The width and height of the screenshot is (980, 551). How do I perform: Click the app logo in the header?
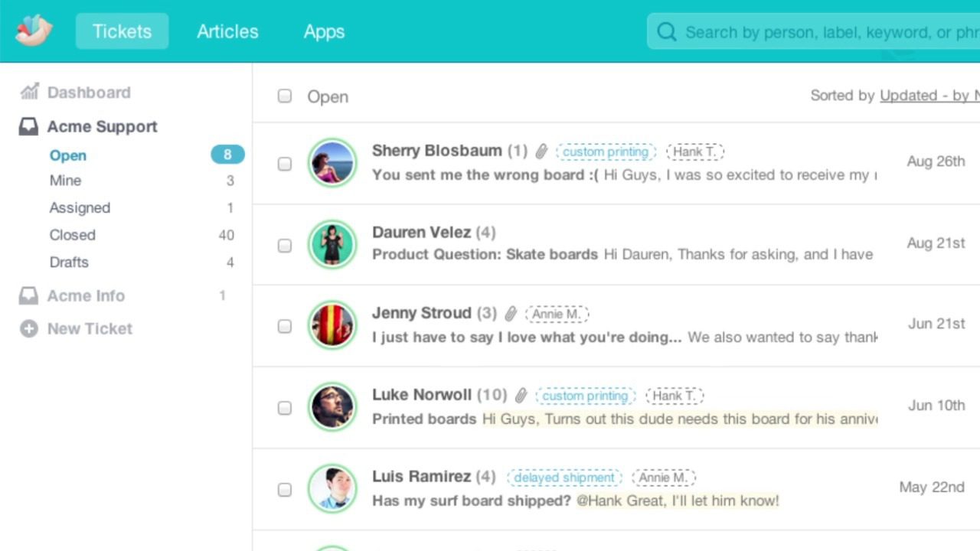[x=34, y=31]
